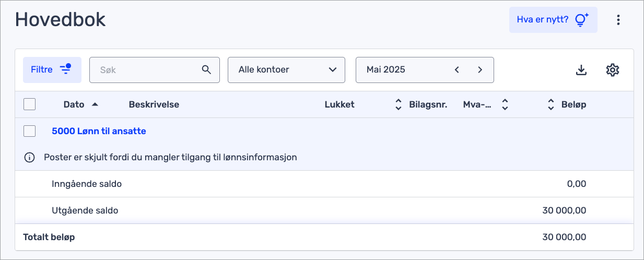Click the search magnifier icon
Screen dimensions: 644x260
[206, 69]
